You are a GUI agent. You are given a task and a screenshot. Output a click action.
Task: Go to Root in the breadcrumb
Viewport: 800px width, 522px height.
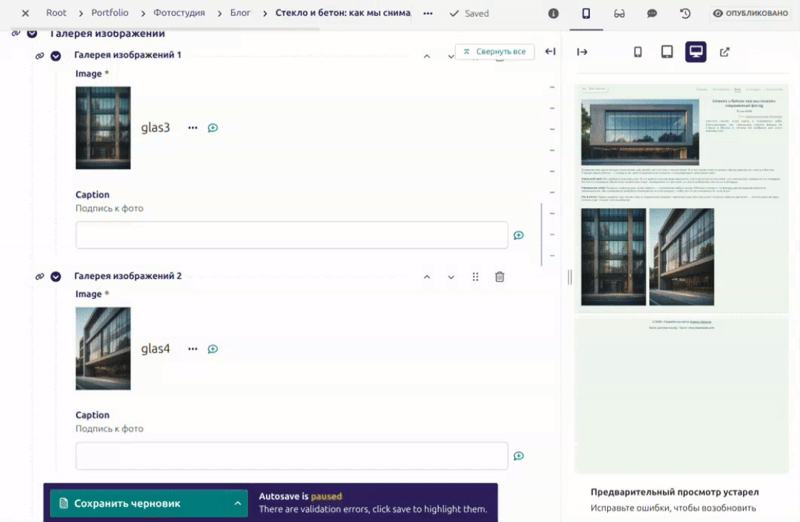(x=56, y=13)
